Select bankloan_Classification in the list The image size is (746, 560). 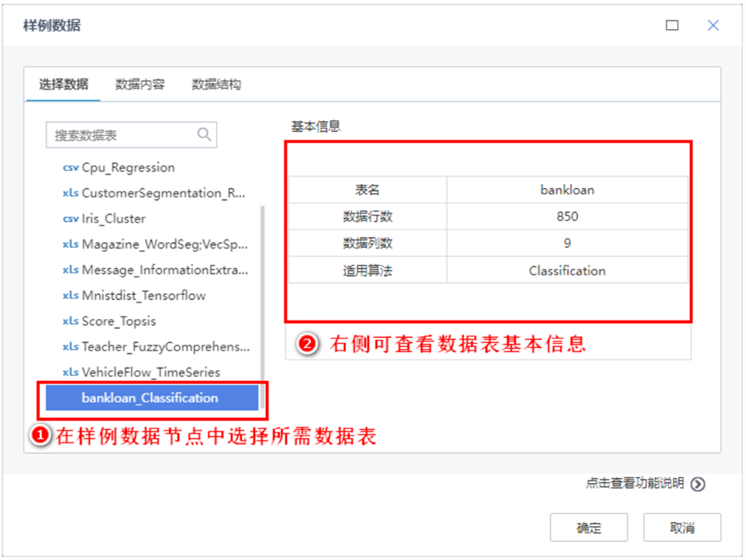click(x=150, y=398)
